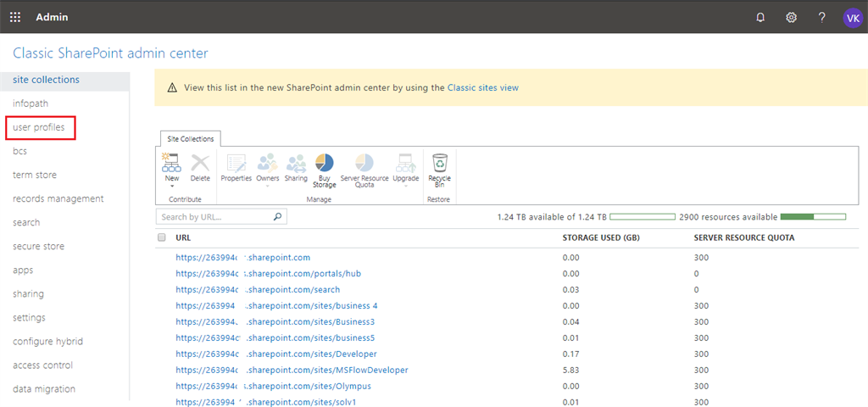Click the URL column header

183,237
